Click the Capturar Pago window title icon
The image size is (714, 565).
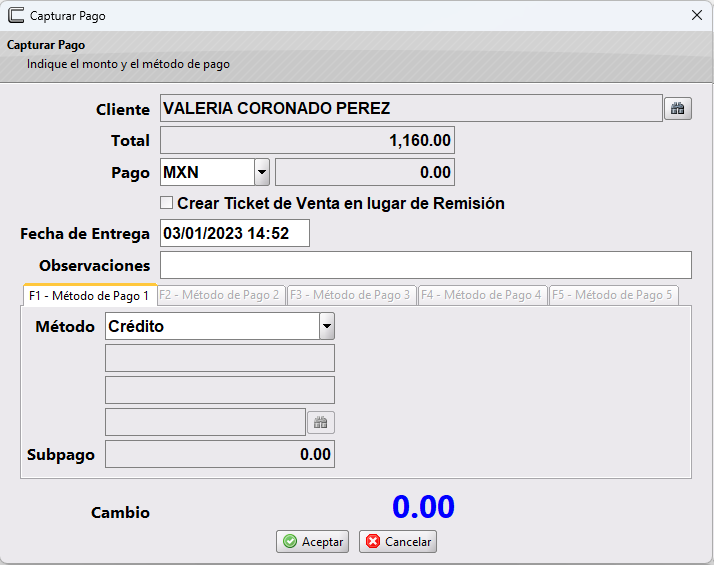pyautogui.click(x=16, y=15)
